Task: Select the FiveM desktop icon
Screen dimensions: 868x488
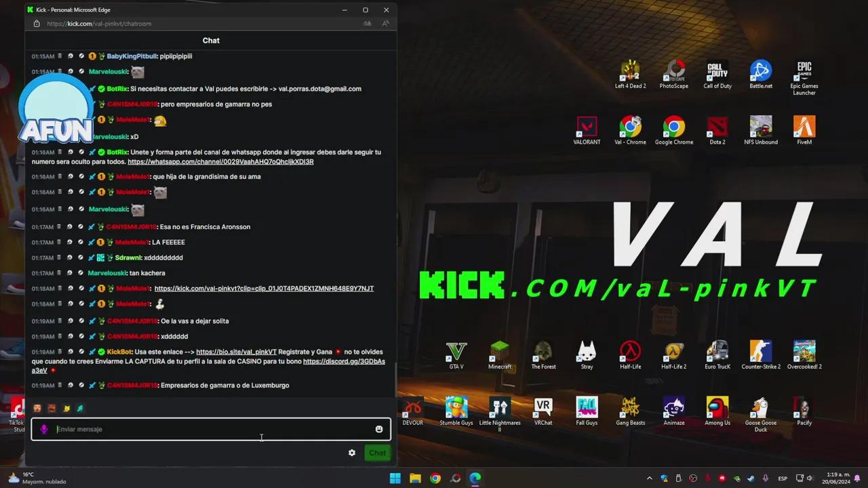Action: pos(804,131)
